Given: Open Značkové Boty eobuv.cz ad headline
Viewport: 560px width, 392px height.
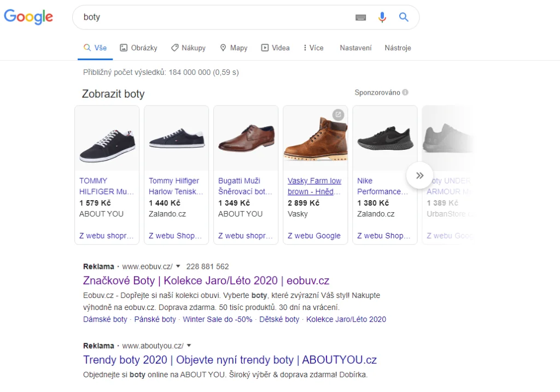Looking at the screenshot, I should [x=206, y=280].
